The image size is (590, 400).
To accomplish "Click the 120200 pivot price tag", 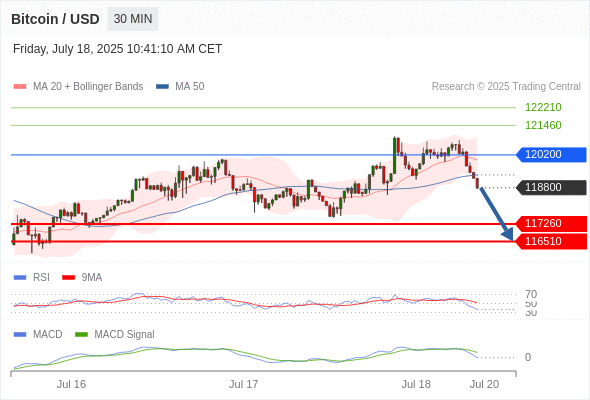I will [x=551, y=154].
